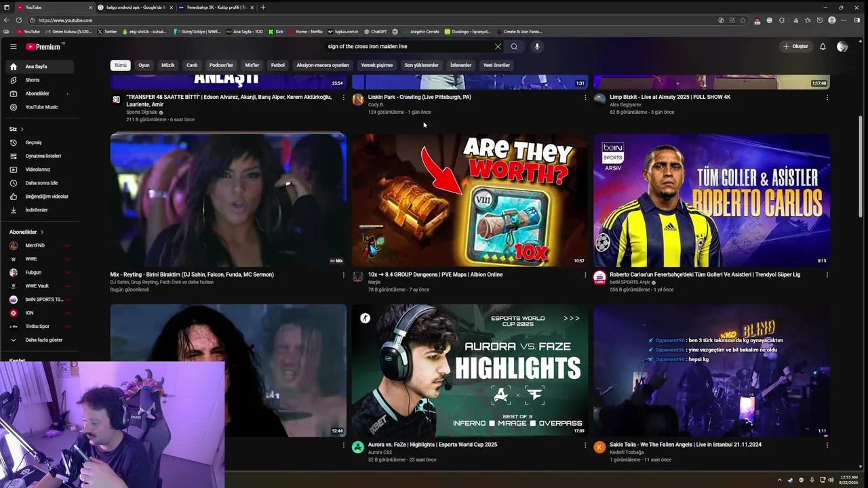Open Kederli Tosbağa channel avatar
Image resolution: width=868 pixels, height=488 pixels.
click(599, 447)
